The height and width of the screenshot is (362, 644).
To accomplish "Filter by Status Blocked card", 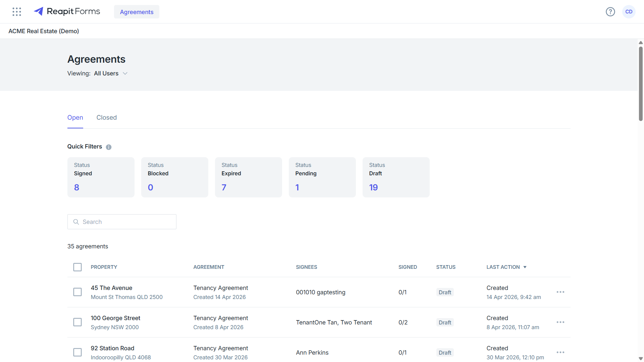I will click(175, 177).
